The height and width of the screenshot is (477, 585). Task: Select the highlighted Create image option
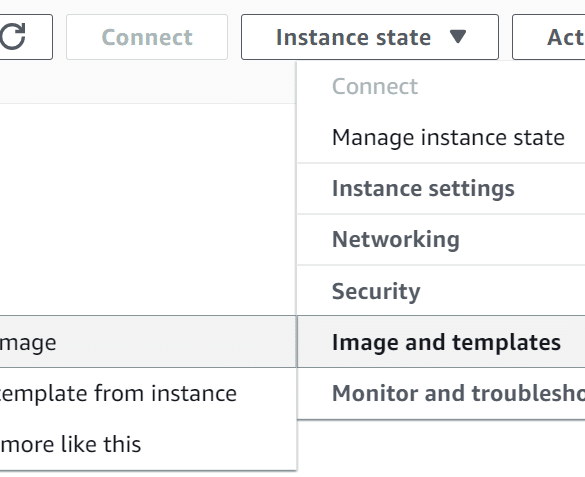(148, 342)
